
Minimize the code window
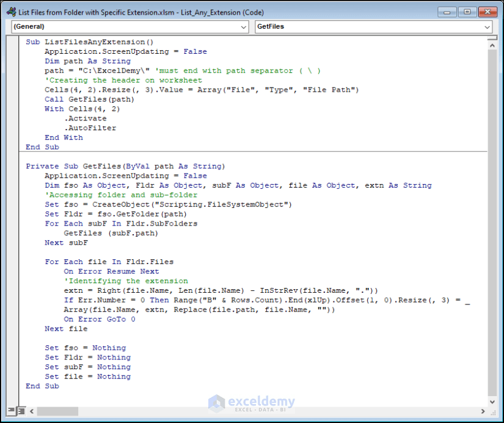point(447,12)
